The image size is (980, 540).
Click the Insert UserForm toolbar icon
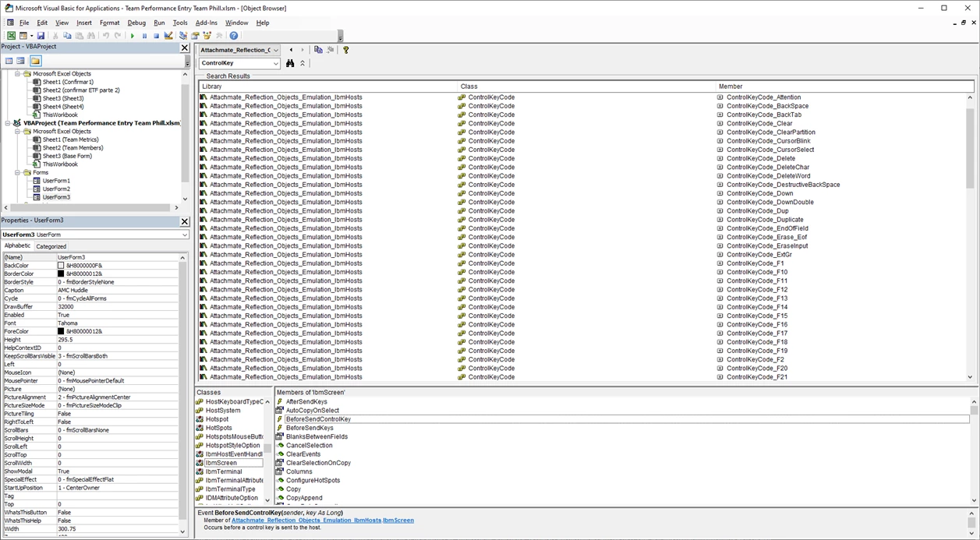click(x=23, y=36)
